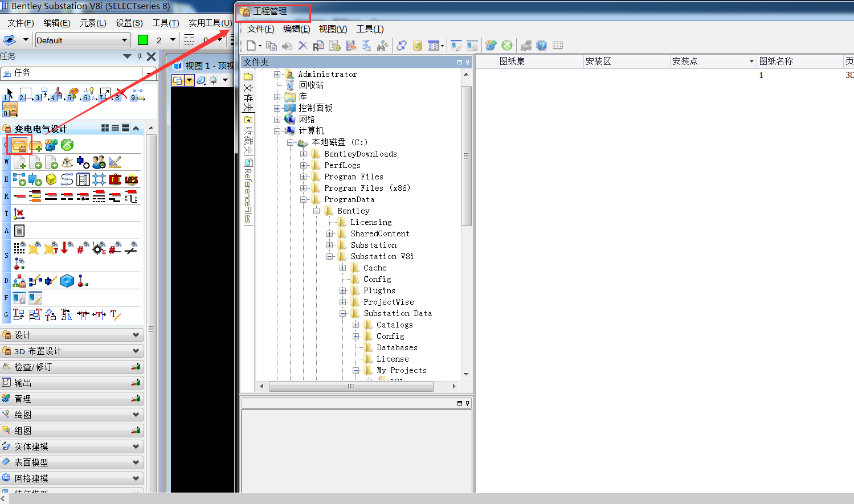The image size is (854, 504).
Task: Open the 视图(V) menu in 工程管理
Action: click(x=333, y=29)
